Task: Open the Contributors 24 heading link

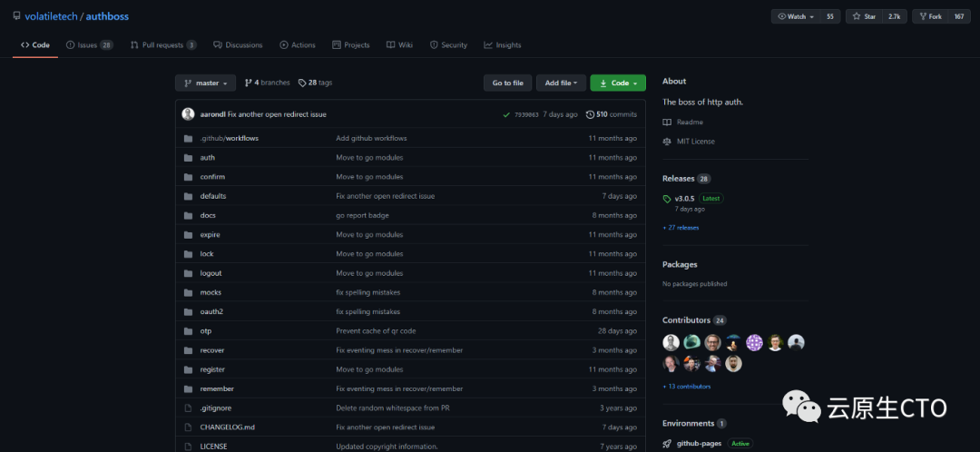Action: click(694, 320)
